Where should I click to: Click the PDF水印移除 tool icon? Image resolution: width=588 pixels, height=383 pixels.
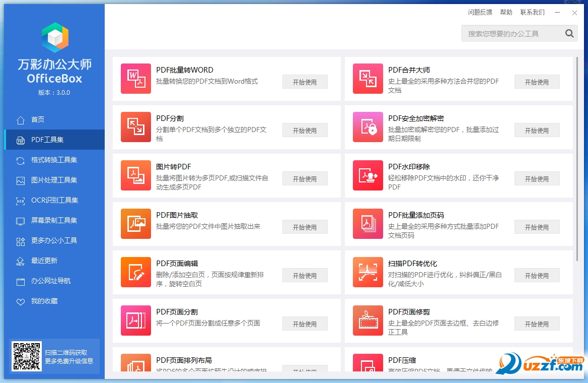[367, 175]
